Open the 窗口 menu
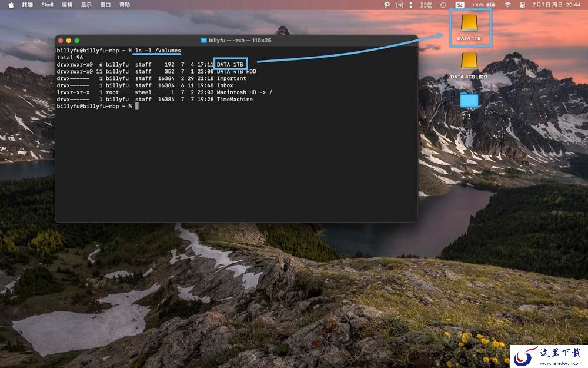Viewport: 588px width, 368px height. pos(105,5)
